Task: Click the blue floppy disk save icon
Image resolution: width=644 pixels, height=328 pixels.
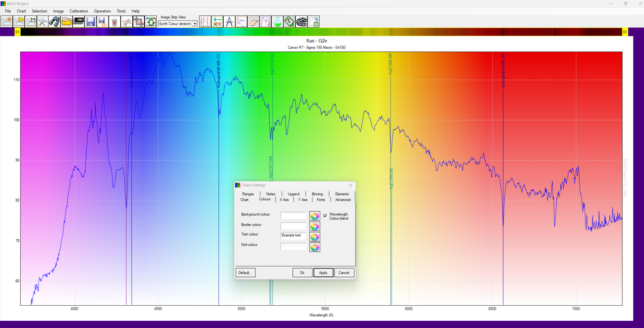Action: pos(90,21)
